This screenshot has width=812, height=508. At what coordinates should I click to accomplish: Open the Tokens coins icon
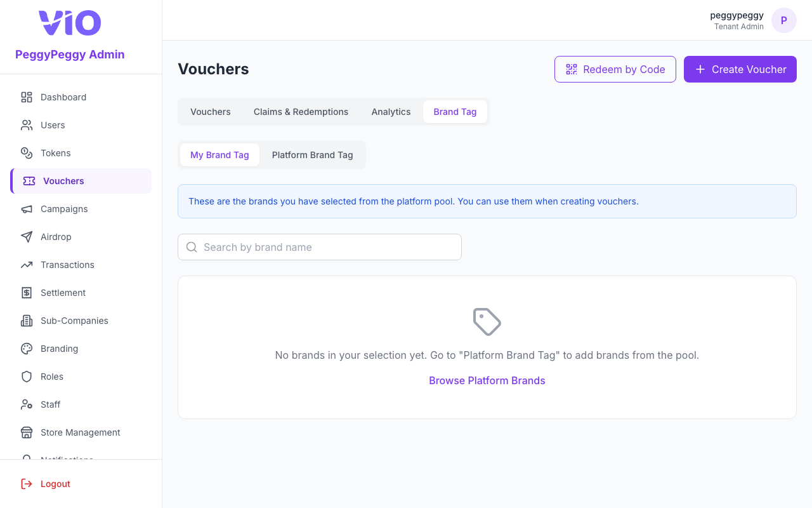pyautogui.click(x=27, y=153)
